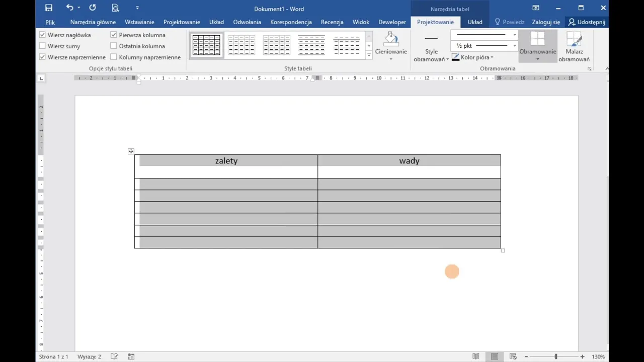Image resolution: width=644 pixels, height=362 pixels.
Task: Switch to the Recenzja tab
Action: tap(332, 22)
